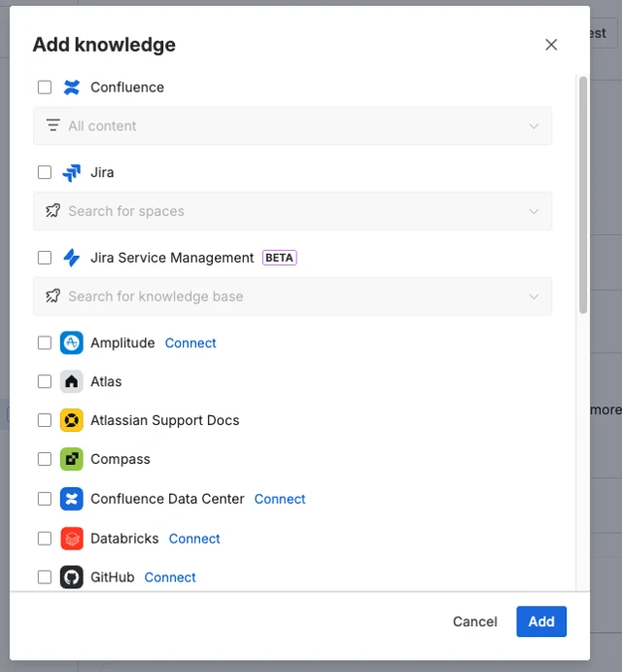The height and width of the screenshot is (672, 622).
Task: Click the Amplitude label text
Action: click(122, 343)
